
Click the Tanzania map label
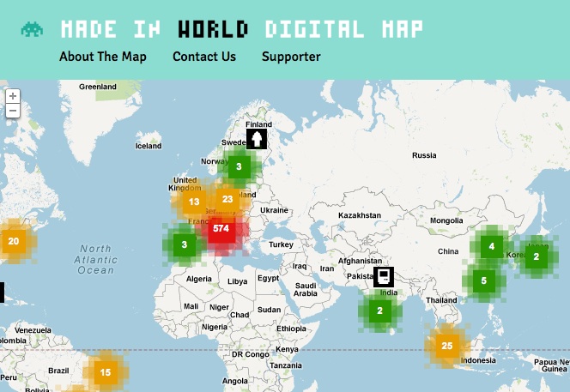286,365
